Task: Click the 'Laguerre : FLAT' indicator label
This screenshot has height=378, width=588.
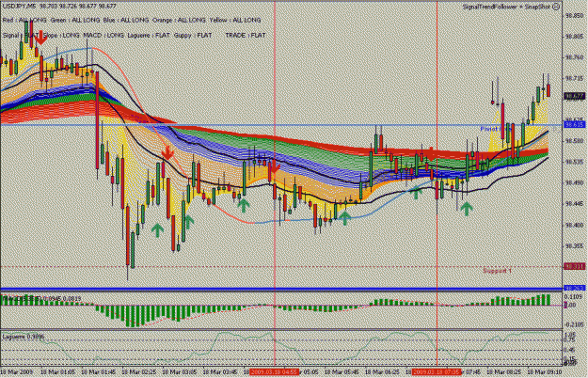Action: pyautogui.click(x=149, y=35)
